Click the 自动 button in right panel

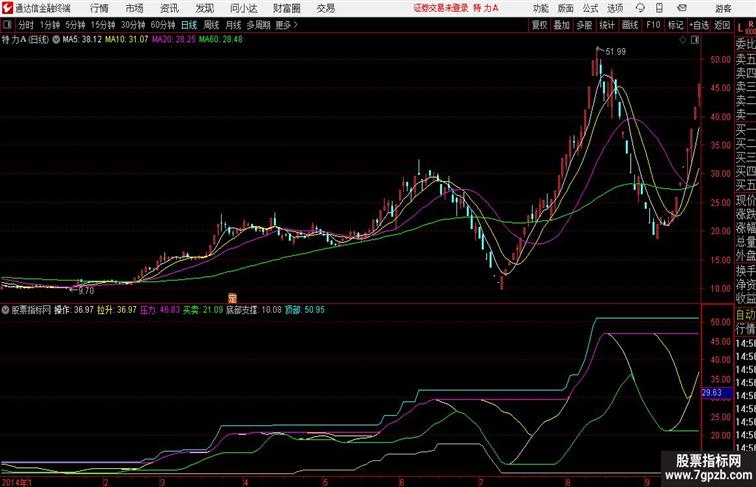745,315
